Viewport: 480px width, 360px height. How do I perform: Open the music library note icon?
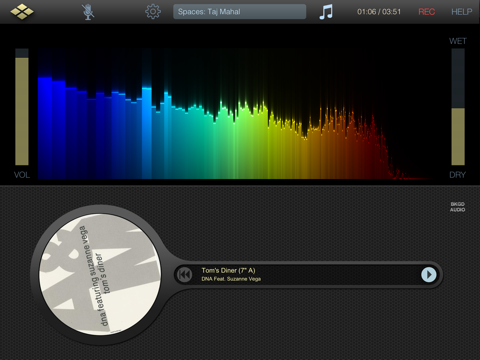point(326,12)
